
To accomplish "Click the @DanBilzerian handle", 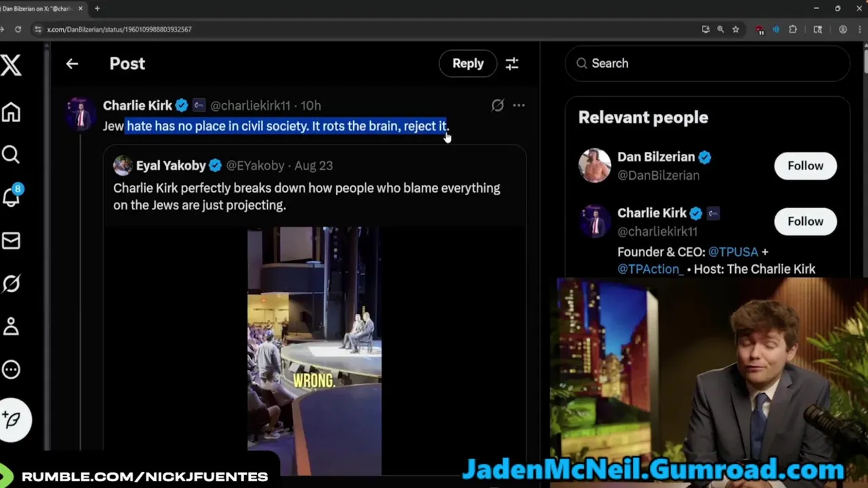I will (658, 175).
